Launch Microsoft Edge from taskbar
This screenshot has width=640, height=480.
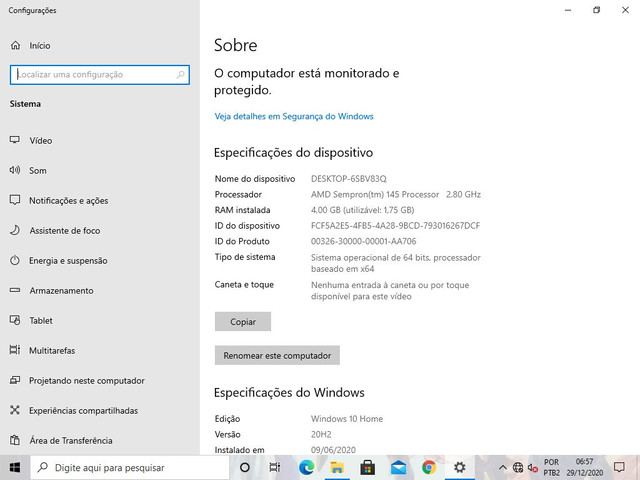coord(306,467)
